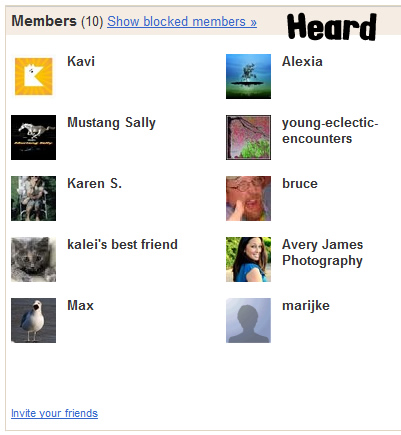Click Mustang Sally's running horse avatar
The width and height of the screenshot is (401, 435).
tap(33, 137)
